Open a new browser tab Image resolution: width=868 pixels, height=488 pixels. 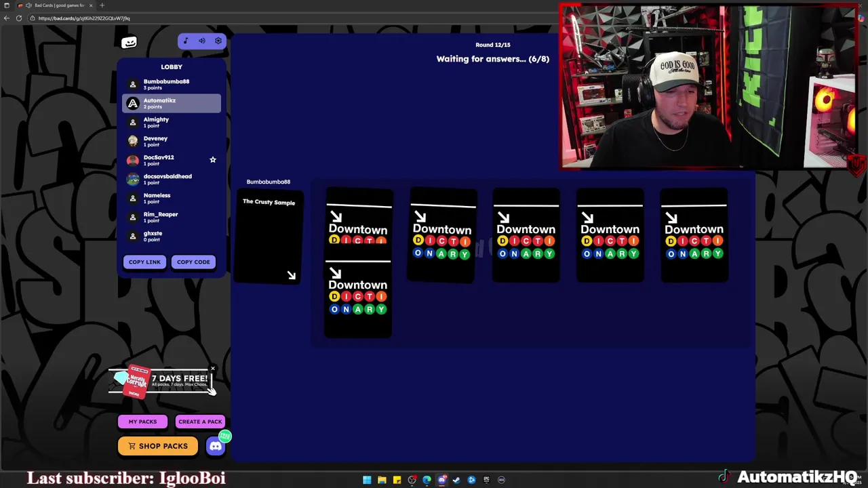[102, 5]
